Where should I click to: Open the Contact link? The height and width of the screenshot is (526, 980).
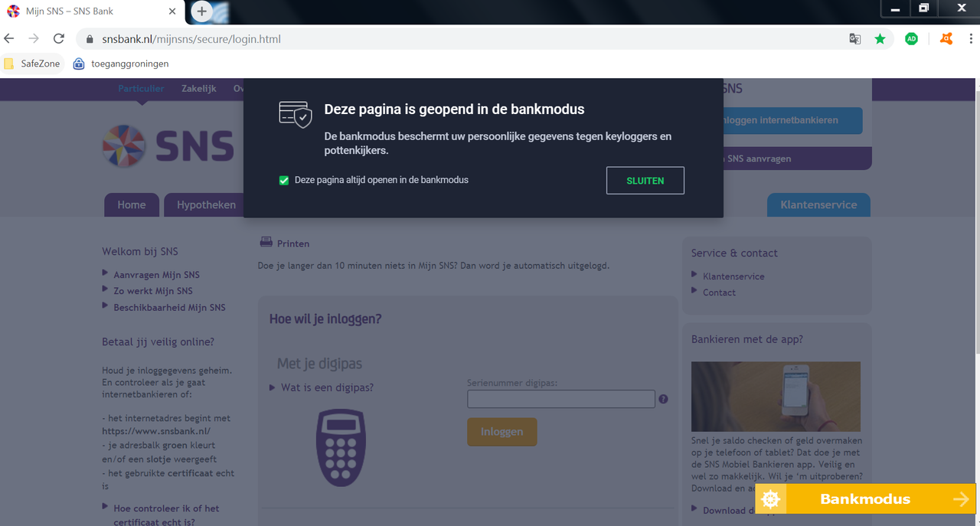tap(719, 292)
